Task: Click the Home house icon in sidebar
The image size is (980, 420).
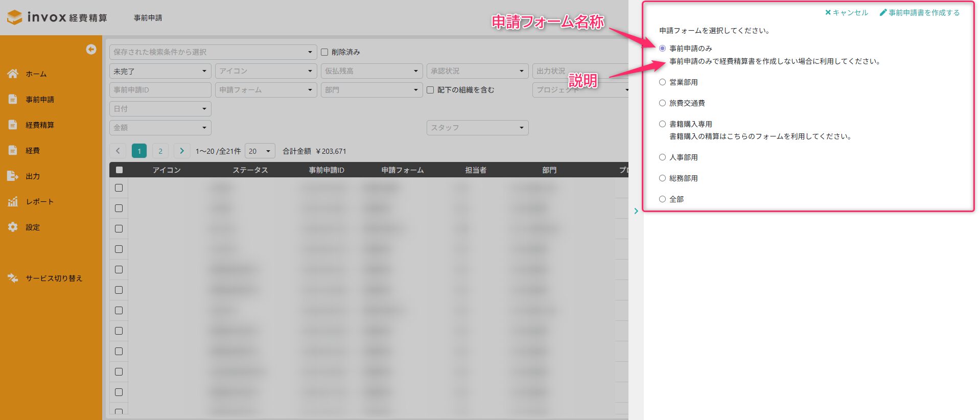Action: [x=13, y=74]
